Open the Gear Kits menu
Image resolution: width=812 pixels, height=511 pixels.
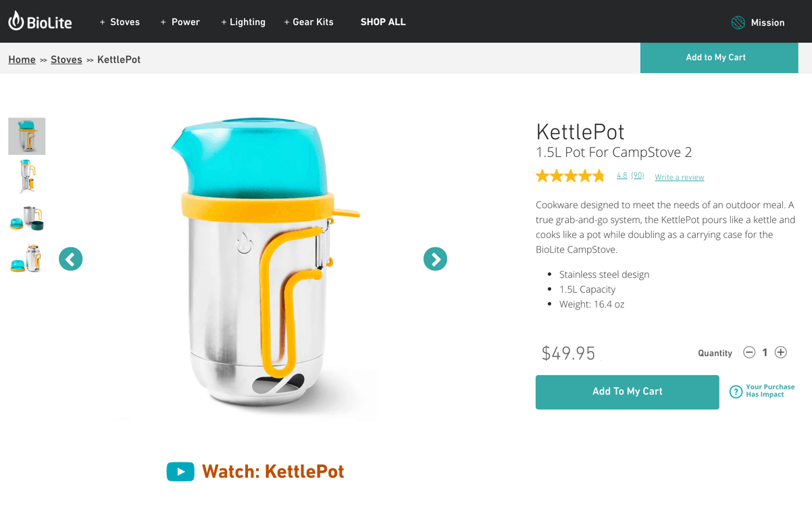point(309,22)
